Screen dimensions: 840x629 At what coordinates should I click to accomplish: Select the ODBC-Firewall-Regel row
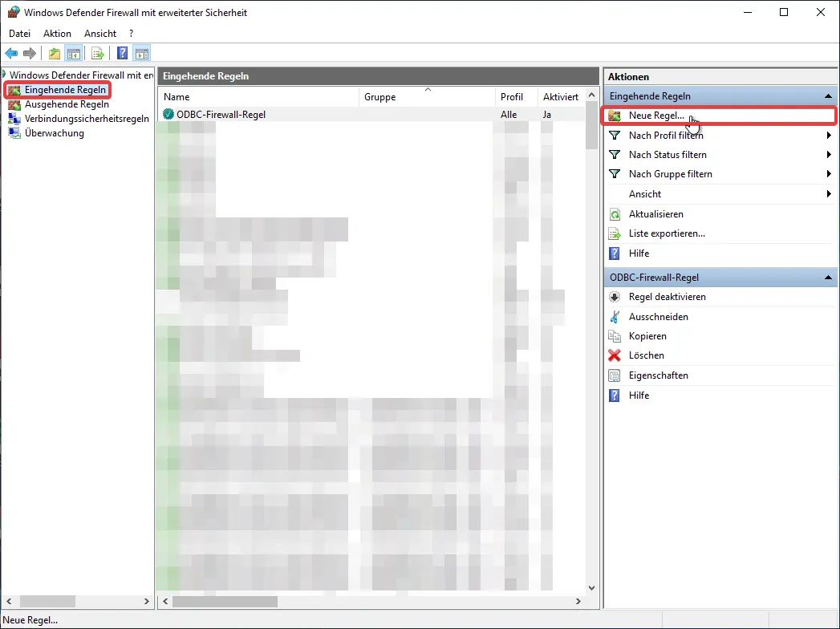coord(371,114)
